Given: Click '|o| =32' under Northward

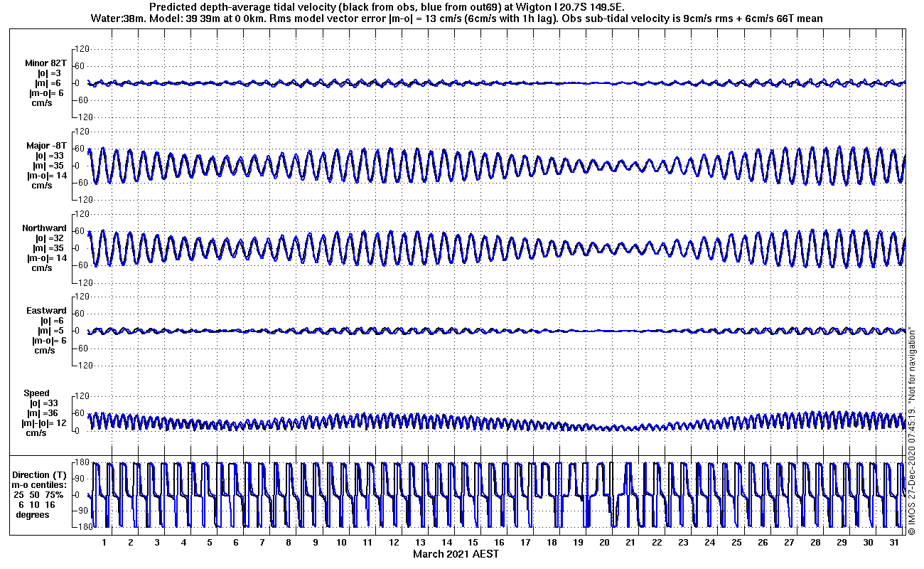Looking at the screenshot, I should click(51, 238).
